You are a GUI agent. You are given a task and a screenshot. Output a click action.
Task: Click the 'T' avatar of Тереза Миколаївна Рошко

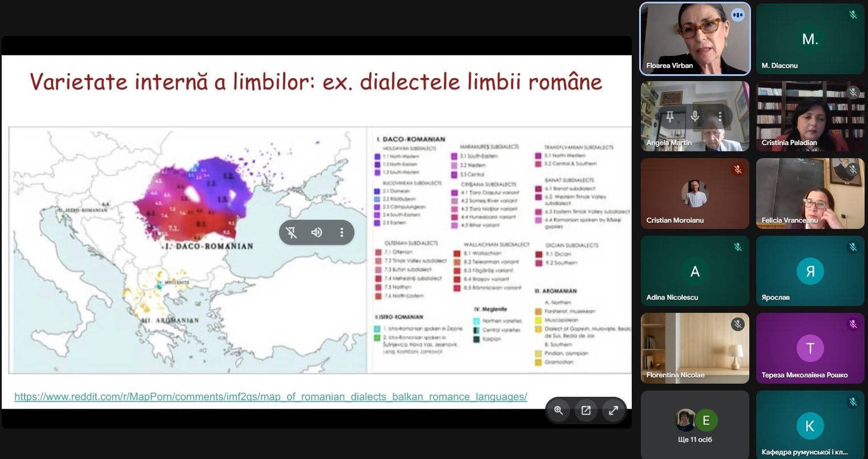pyautogui.click(x=810, y=348)
